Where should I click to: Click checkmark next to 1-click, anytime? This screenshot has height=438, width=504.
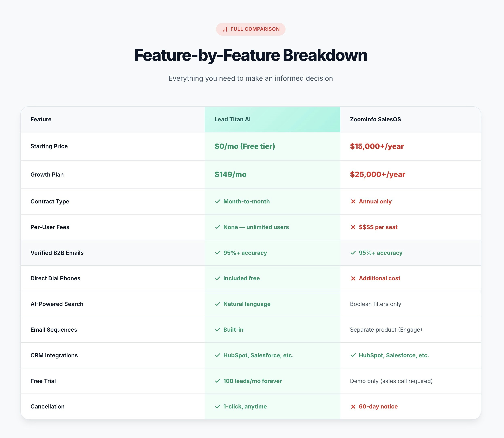click(x=217, y=406)
